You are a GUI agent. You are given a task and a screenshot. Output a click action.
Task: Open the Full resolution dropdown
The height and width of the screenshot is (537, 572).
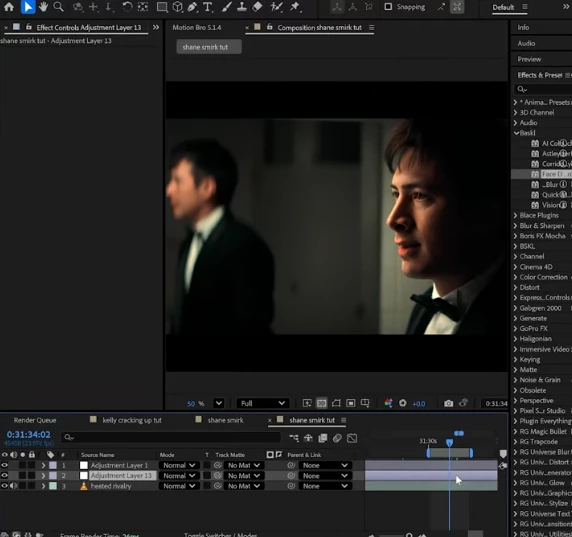(263, 403)
